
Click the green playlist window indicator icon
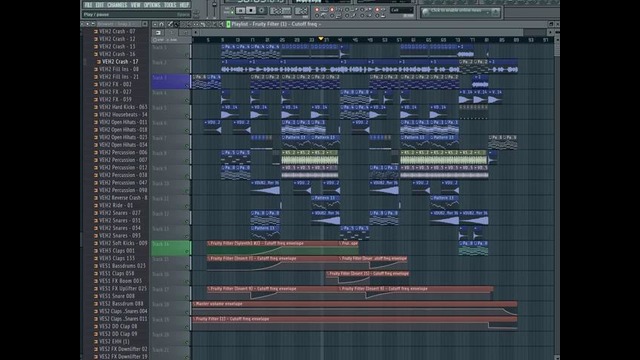click(229, 24)
